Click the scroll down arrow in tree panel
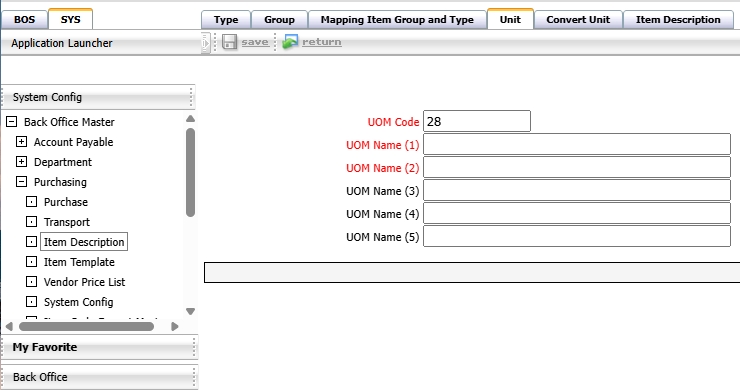 click(x=190, y=311)
